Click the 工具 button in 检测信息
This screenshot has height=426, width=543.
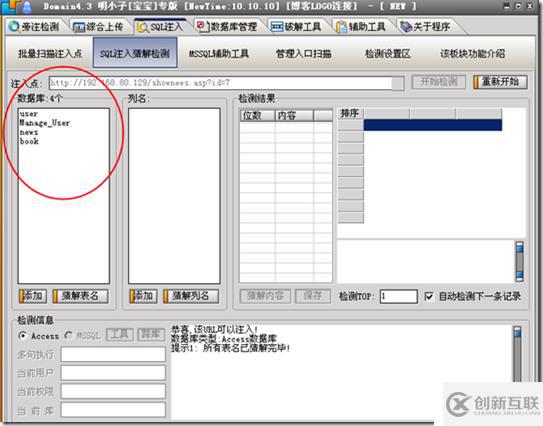point(119,335)
